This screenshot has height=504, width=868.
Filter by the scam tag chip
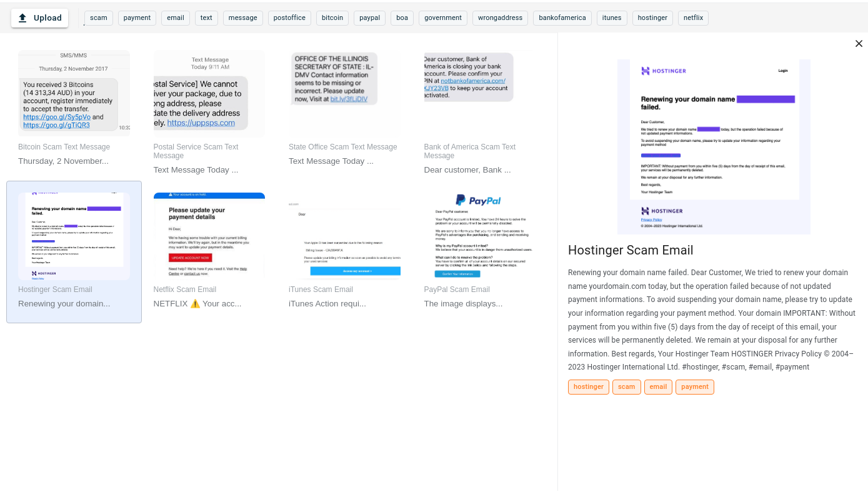point(99,18)
